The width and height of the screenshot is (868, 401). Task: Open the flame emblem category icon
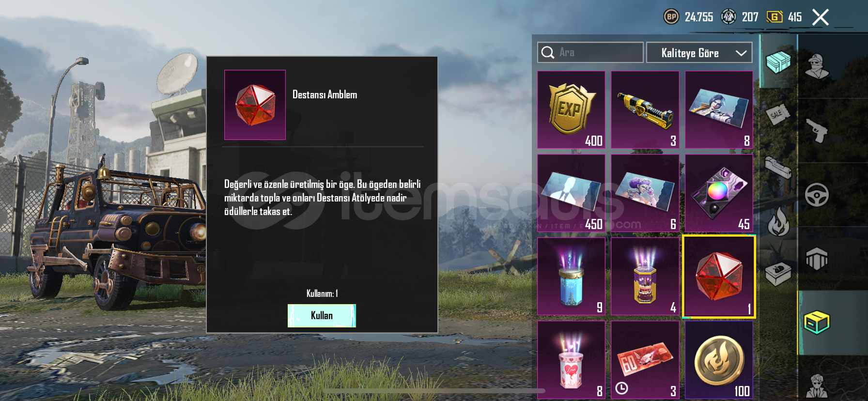coord(778,222)
